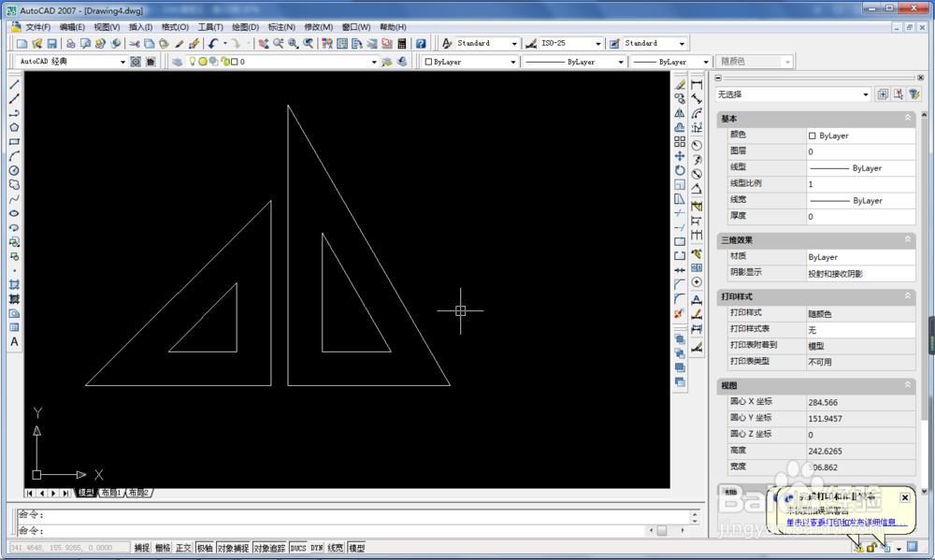Click the Radius Dimension tool
The width and height of the screenshot is (935, 560).
point(697,146)
